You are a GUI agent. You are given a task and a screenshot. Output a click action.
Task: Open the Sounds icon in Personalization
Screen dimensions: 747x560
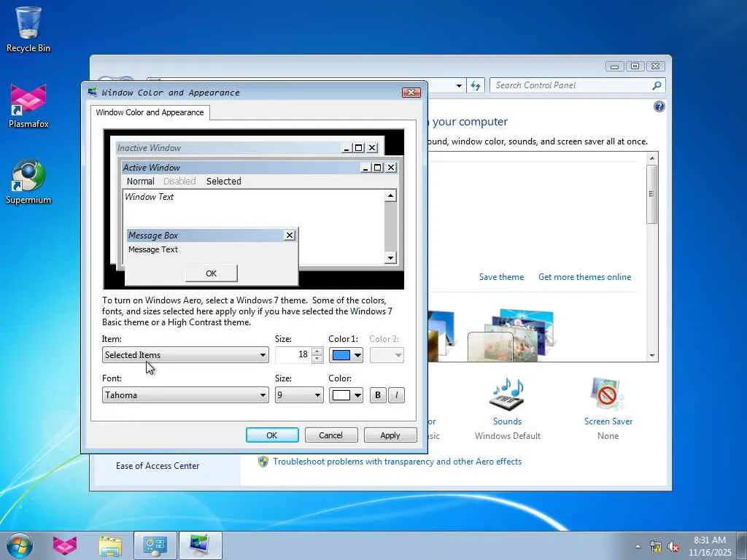508,394
